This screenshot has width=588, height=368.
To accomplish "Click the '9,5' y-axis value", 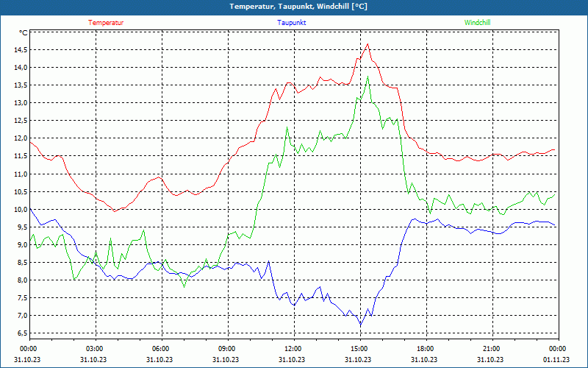I will tap(23, 227).
